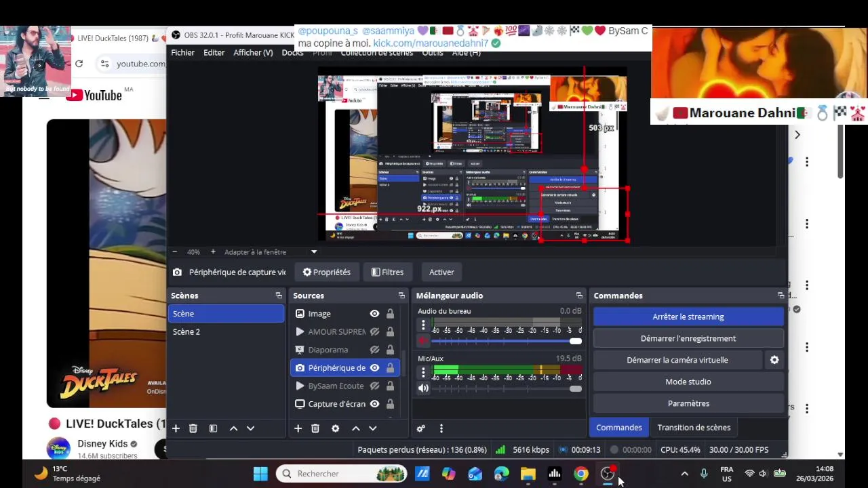Delete the selected scene with the trash icon
Image resolution: width=868 pixels, height=488 pixels.
193,428
